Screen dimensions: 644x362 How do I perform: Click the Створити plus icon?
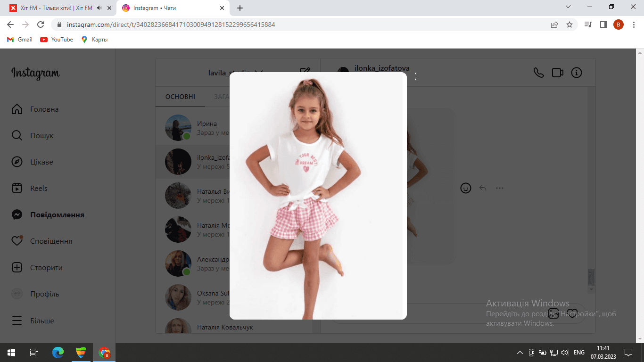(17, 267)
